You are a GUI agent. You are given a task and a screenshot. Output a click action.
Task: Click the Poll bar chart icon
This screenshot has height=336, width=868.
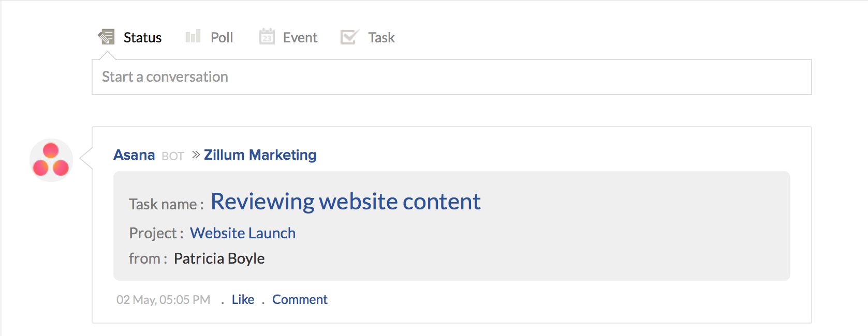(x=193, y=37)
